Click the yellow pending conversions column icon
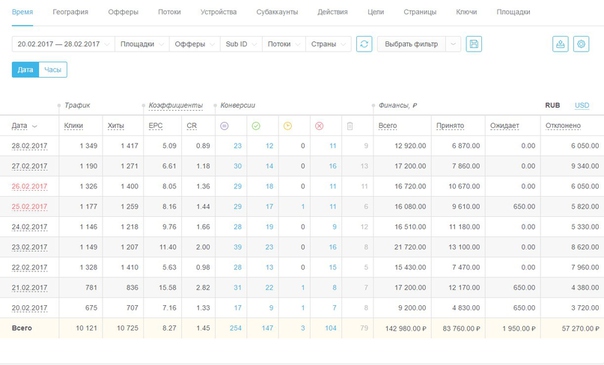Viewport: 604px width, 365px height. tap(287, 126)
